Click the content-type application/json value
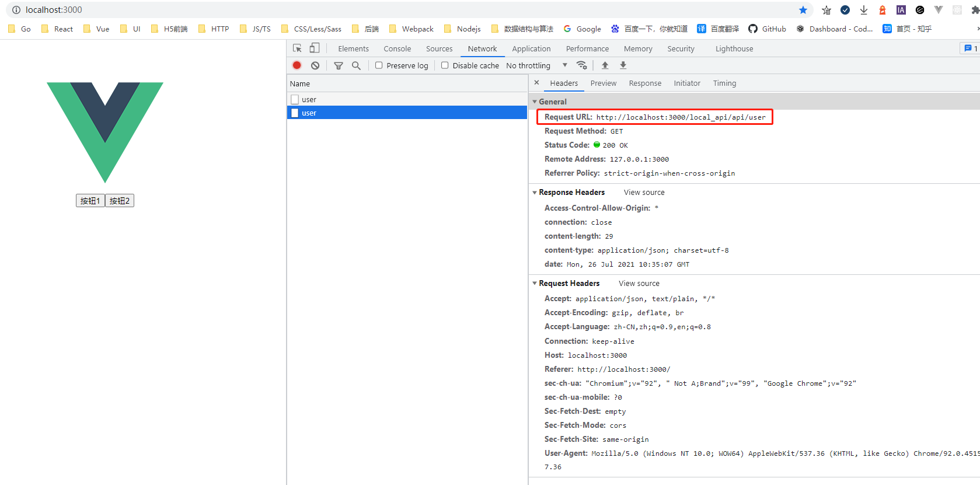Viewport: 980px width, 485px height. [663, 250]
